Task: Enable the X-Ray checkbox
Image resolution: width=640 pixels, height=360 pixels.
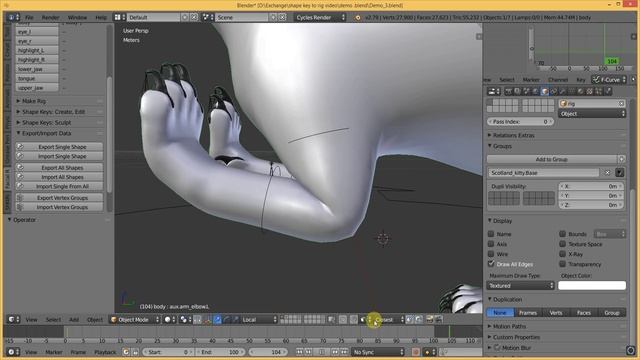Action: (562, 254)
